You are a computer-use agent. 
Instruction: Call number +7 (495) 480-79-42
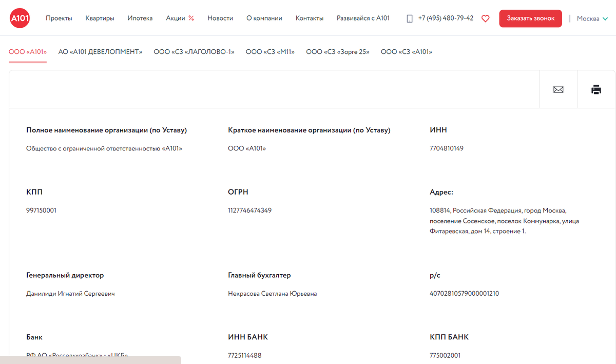tap(446, 18)
